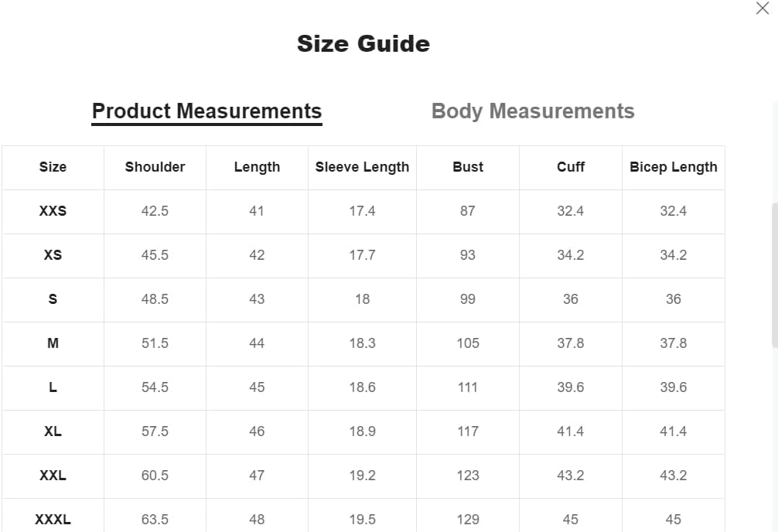Screen dimensions: 778x532
Task: Select the Product Measurements tab
Action: pyautogui.click(x=206, y=111)
